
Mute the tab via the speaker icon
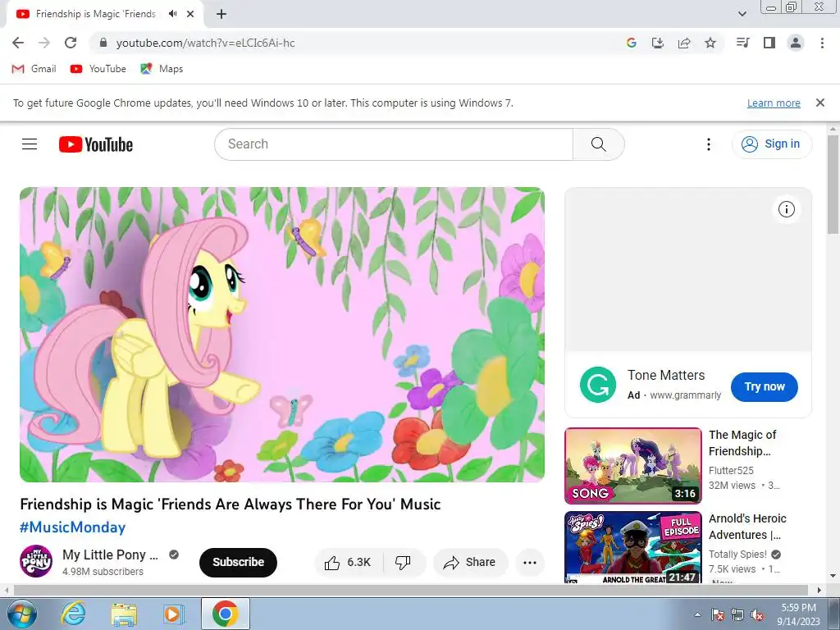pyautogui.click(x=172, y=14)
